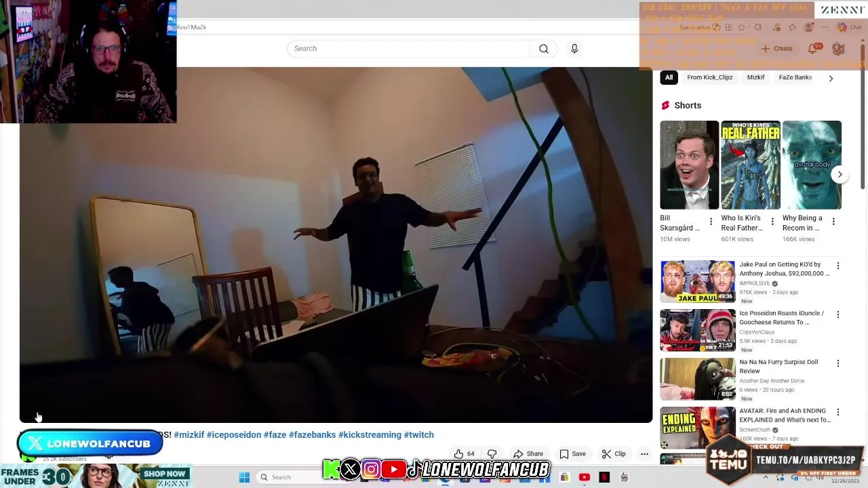Open Jake Paul video thumbnail
868x488 pixels.
pos(698,281)
